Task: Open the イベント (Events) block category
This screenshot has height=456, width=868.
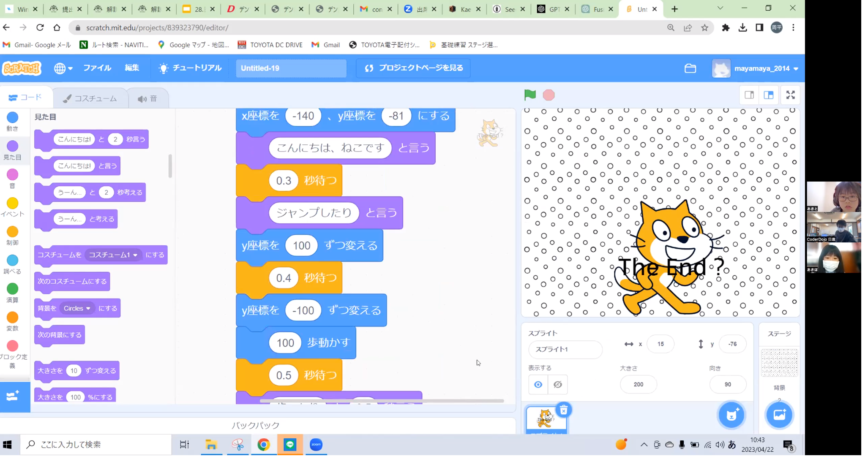Action: [x=13, y=207]
